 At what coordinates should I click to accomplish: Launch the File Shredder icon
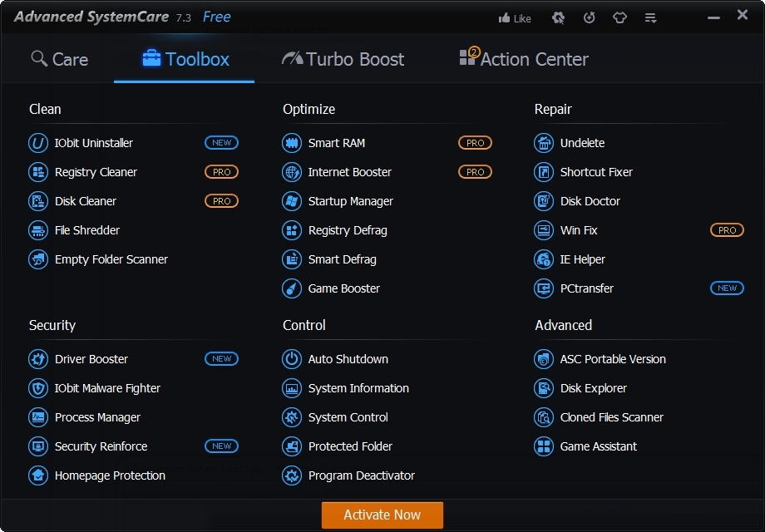(38, 230)
